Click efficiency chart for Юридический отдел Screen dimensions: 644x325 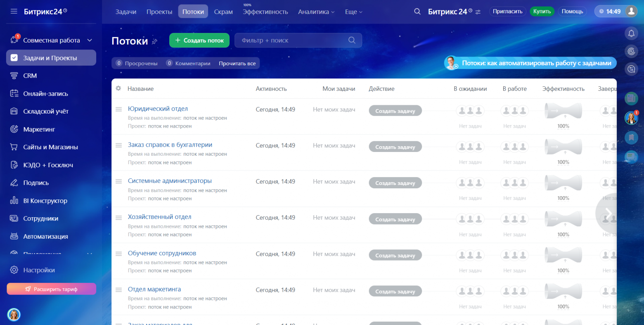point(563,111)
